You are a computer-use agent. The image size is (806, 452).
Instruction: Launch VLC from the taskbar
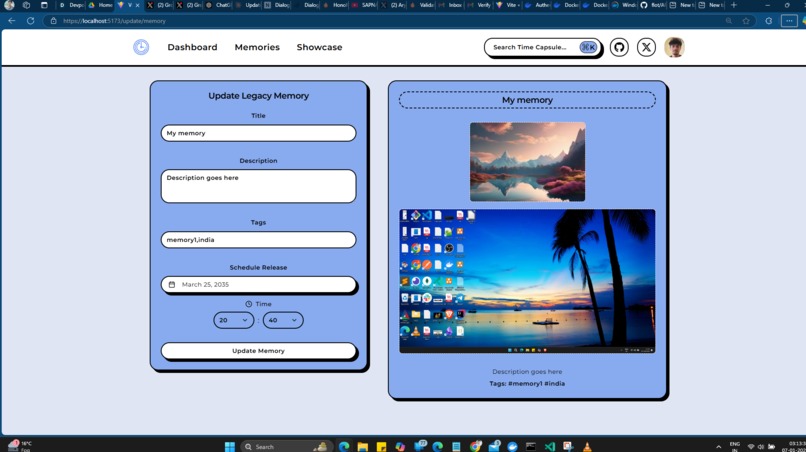pos(587,446)
